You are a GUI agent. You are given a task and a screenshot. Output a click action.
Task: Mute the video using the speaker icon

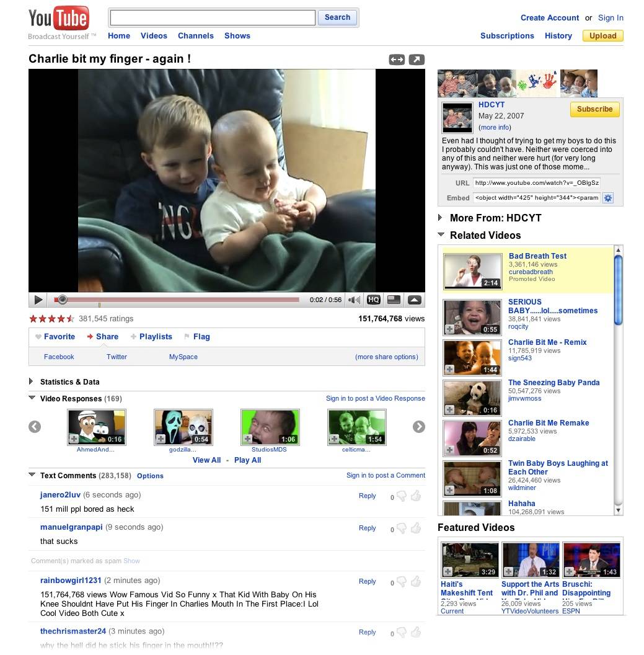[x=354, y=300]
